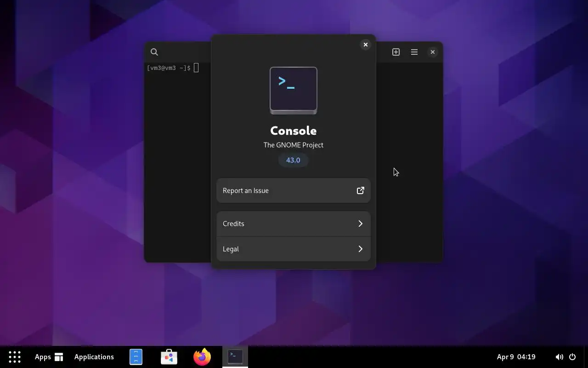Launch Firefox from the taskbar
The image size is (588, 368).
point(202,357)
